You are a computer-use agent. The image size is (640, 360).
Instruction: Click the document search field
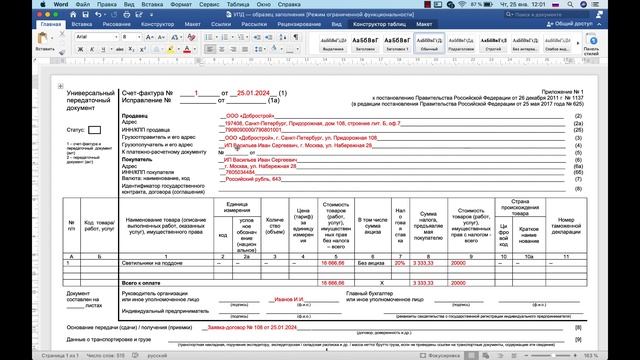pyautogui.click(x=547, y=14)
